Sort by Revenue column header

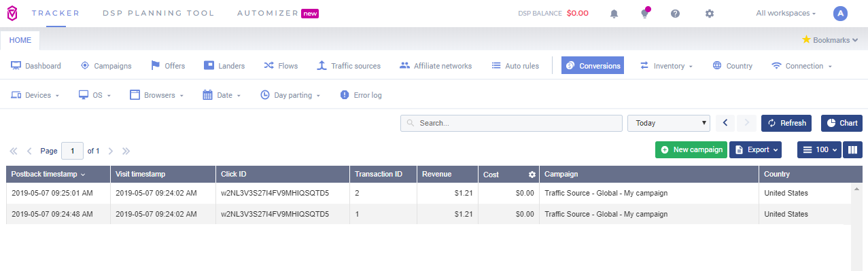[447, 175]
